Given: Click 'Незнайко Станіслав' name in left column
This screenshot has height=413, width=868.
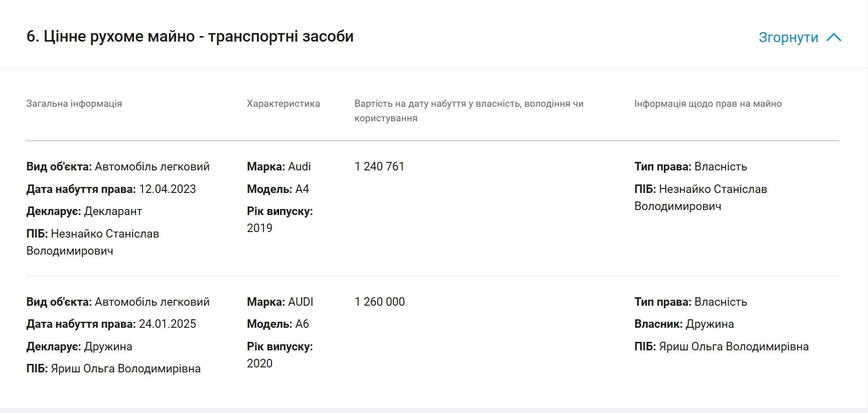Looking at the screenshot, I should (x=105, y=234).
